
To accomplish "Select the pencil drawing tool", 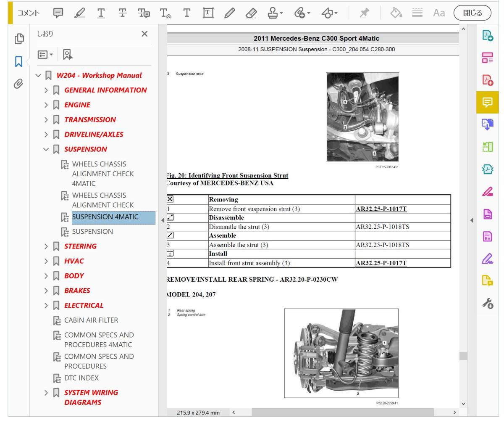I will tap(230, 13).
